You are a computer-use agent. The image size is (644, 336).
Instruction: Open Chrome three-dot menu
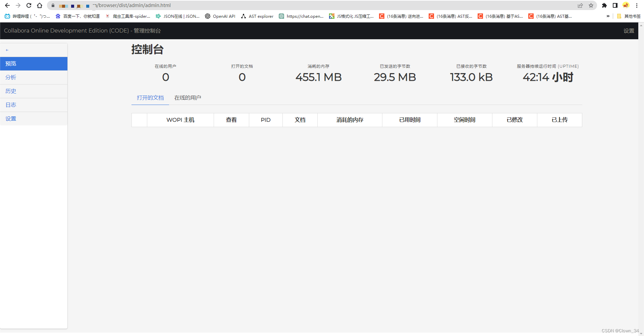click(637, 5)
